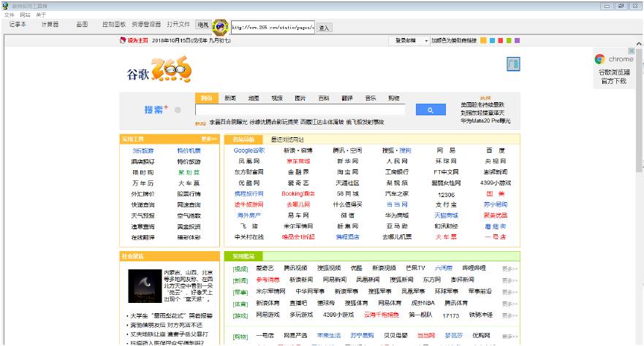Open the 登录邮箱 dropdown

click(x=409, y=41)
